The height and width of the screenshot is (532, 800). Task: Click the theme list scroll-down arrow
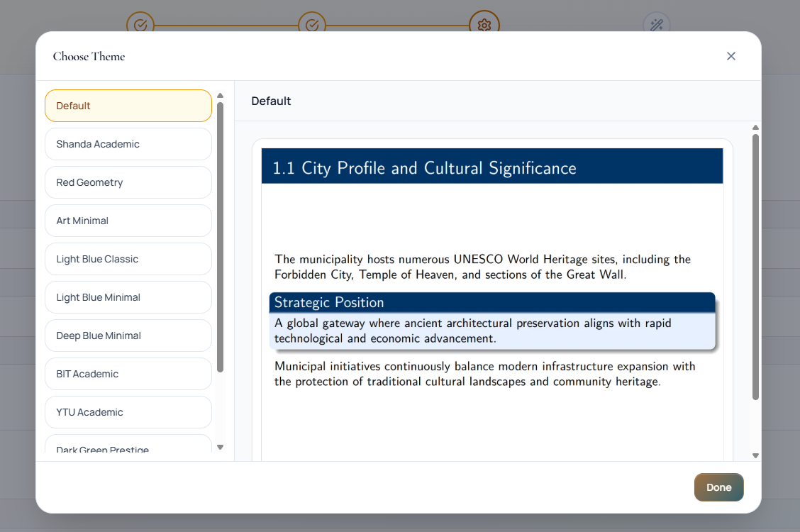220,447
